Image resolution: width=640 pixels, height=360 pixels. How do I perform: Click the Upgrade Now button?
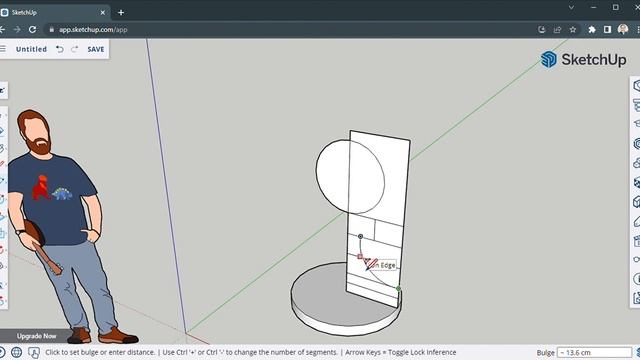coord(36,336)
